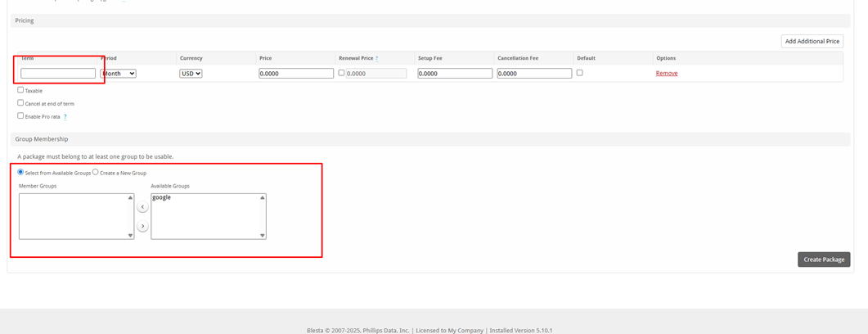
Task: Toggle the Renewal Price checkbox
Action: pos(341,73)
